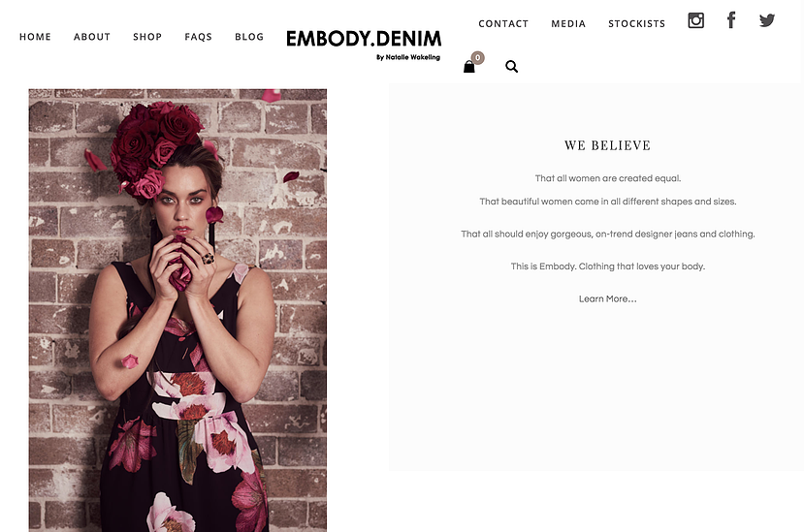This screenshot has width=804, height=532.
Task: Open the Shop menu
Action: pyautogui.click(x=147, y=37)
